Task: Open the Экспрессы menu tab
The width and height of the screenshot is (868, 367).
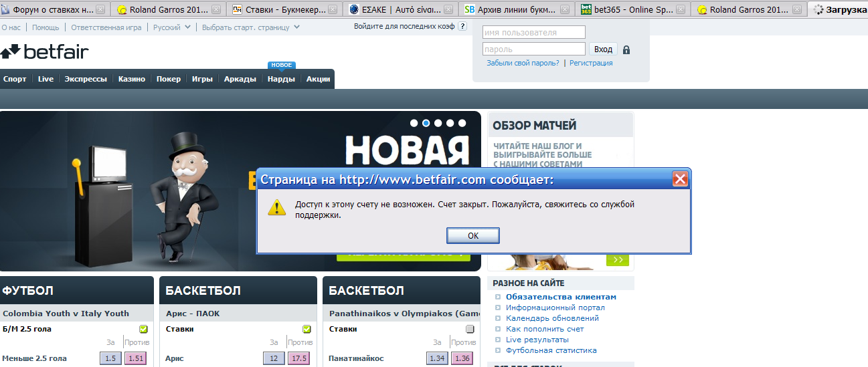Action: [x=86, y=79]
